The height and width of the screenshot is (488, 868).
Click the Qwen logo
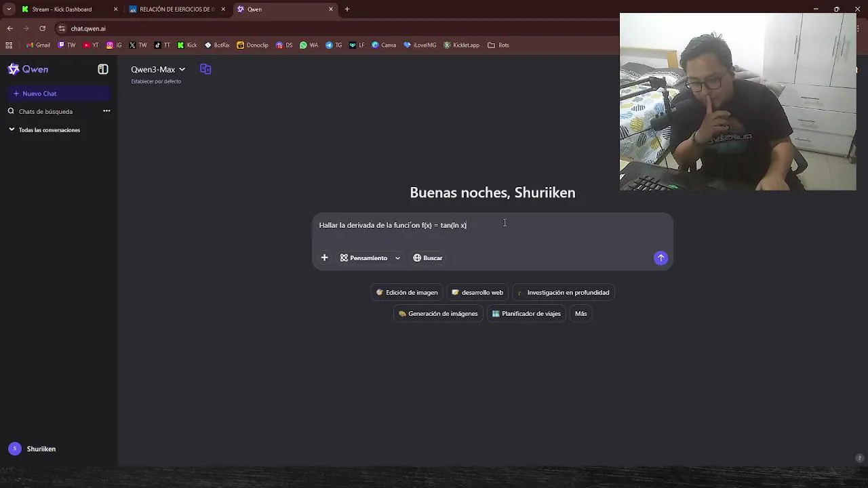tap(28, 69)
